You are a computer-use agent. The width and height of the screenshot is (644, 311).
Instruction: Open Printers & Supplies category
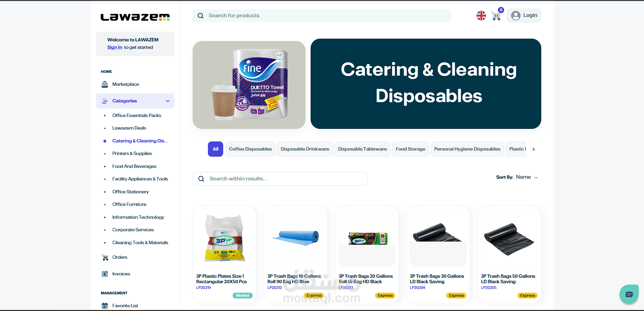pos(132,154)
